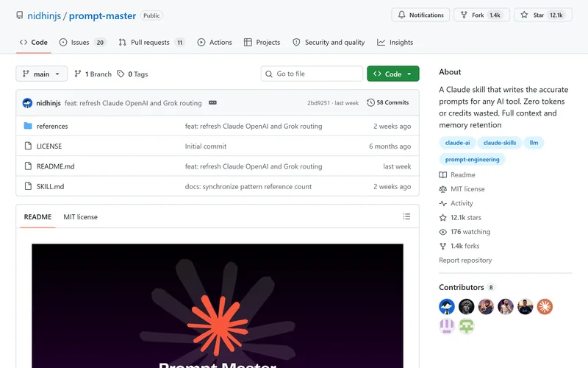Click the claude-skills topic tag

point(500,143)
